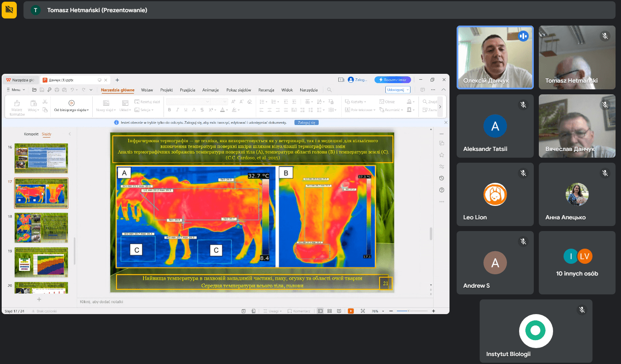
Task: Click the new tab plus icon
Action: (x=117, y=80)
